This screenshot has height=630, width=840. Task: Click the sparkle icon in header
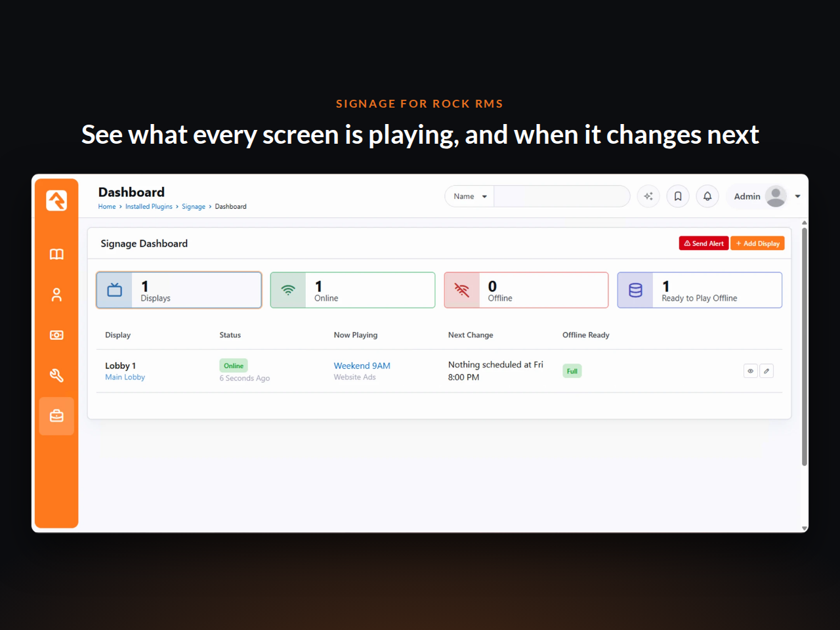click(x=648, y=196)
